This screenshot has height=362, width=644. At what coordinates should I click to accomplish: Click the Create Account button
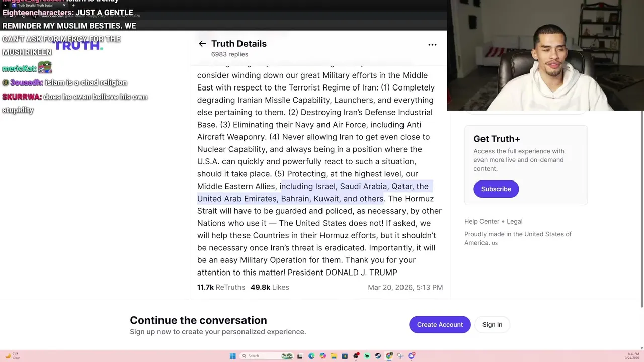coord(440,324)
